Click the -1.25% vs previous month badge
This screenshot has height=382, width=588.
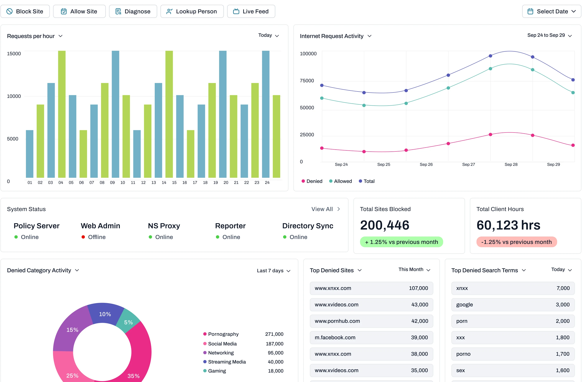[x=517, y=242]
